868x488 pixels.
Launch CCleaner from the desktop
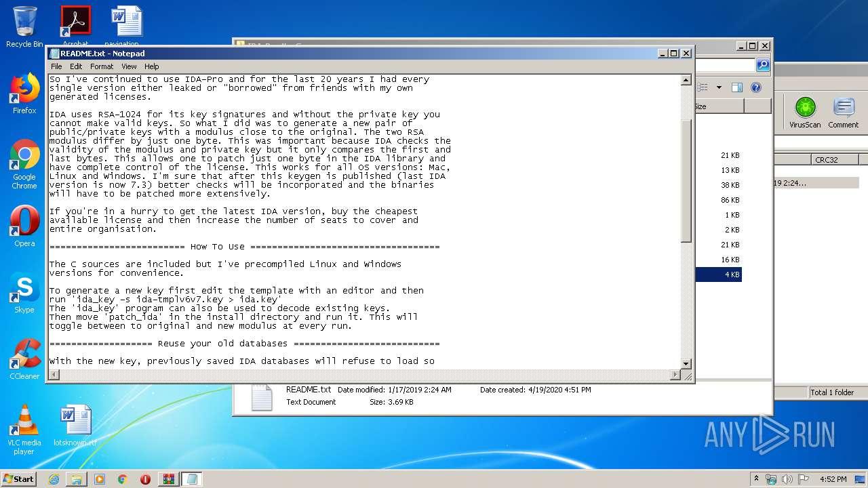(24, 359)
